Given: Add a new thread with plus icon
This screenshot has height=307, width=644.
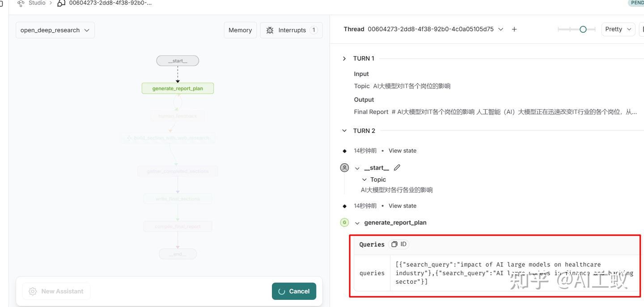Looking at the screenshot, I should pyautogui.click(x=514, y=29).
